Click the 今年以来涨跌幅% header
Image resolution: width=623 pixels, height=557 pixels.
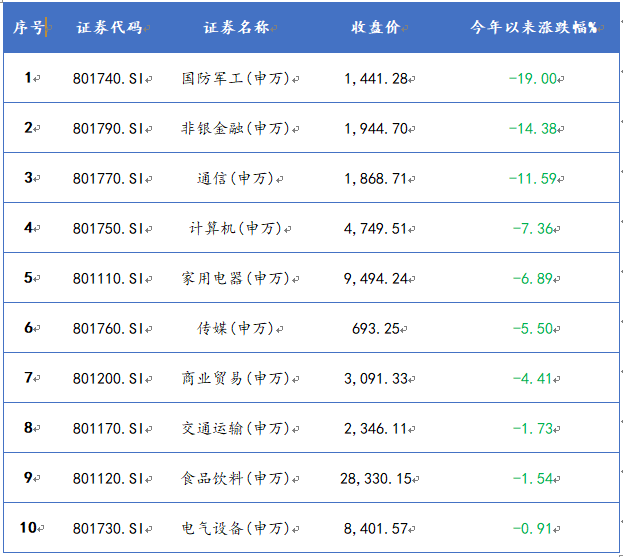click(533, 27)
